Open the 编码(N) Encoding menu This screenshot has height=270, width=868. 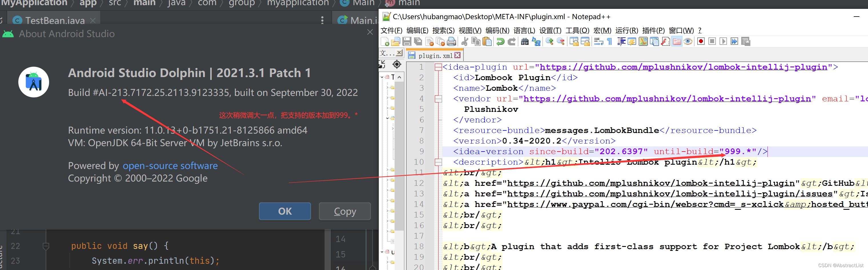coord(497,31)
